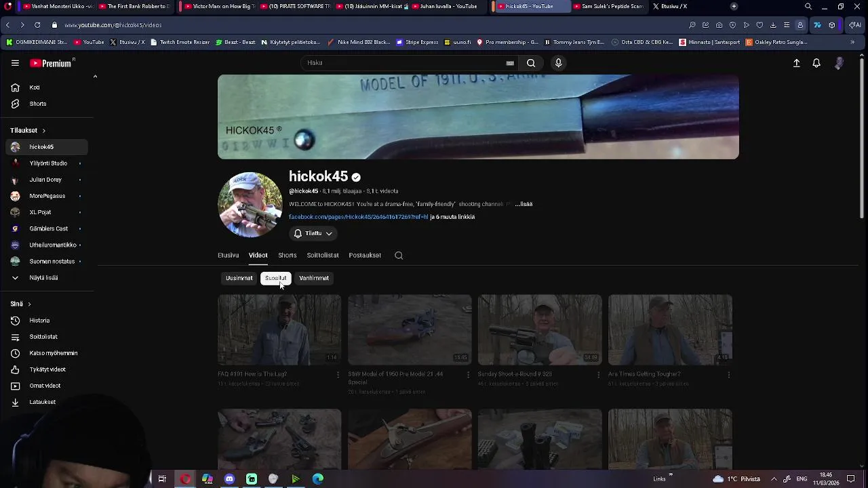Open the Opera browser taskbar icon
The image size is (868, 488).
point(185,479)
